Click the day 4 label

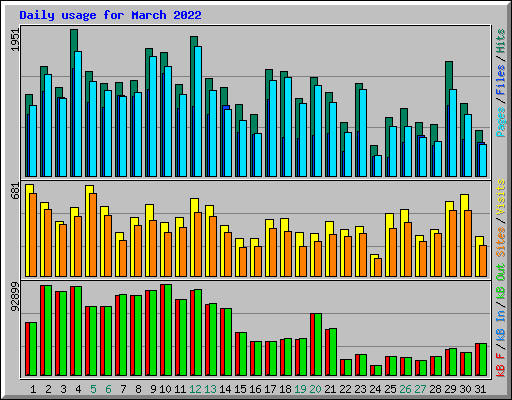(x=78, y=389)
